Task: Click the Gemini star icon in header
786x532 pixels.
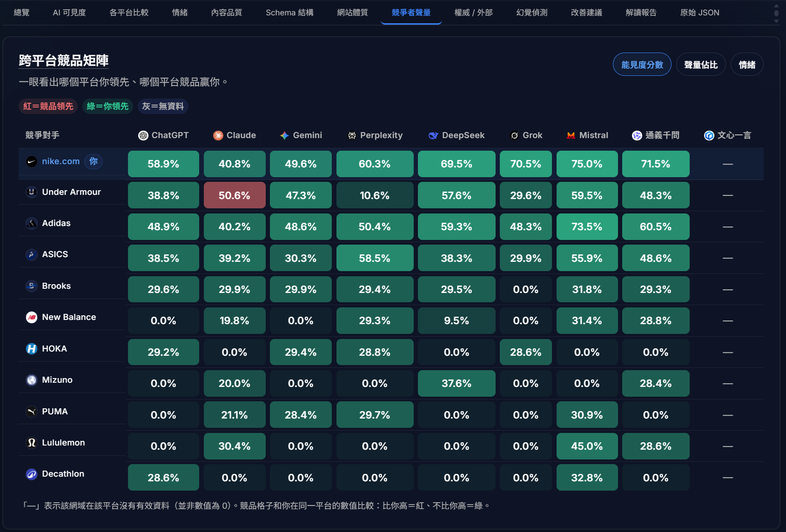Action: 285,135
